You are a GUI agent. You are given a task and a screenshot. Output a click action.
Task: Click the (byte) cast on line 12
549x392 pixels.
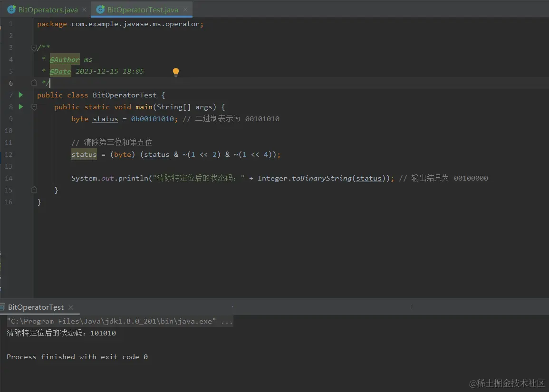(x=123, y=154)
